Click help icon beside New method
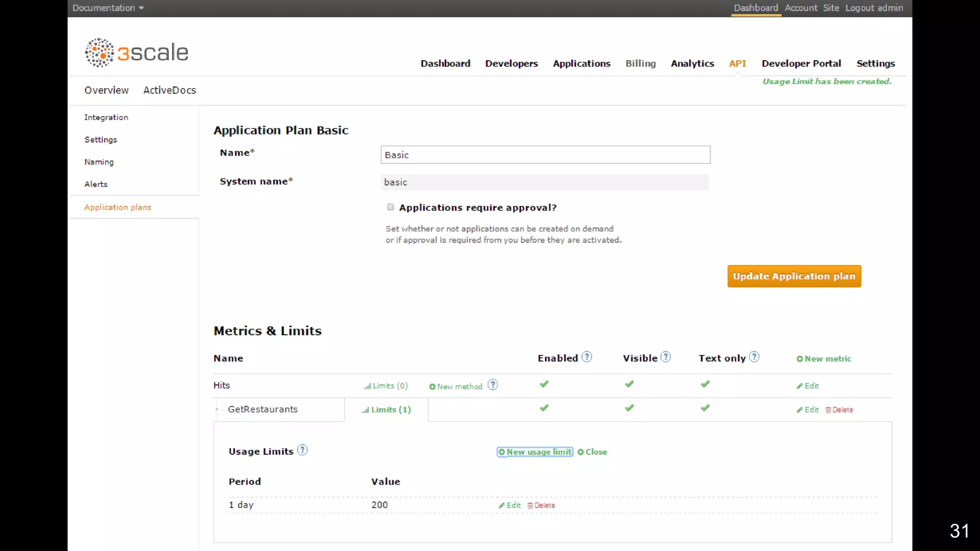980x551 pixels. [x=493, y=385]
